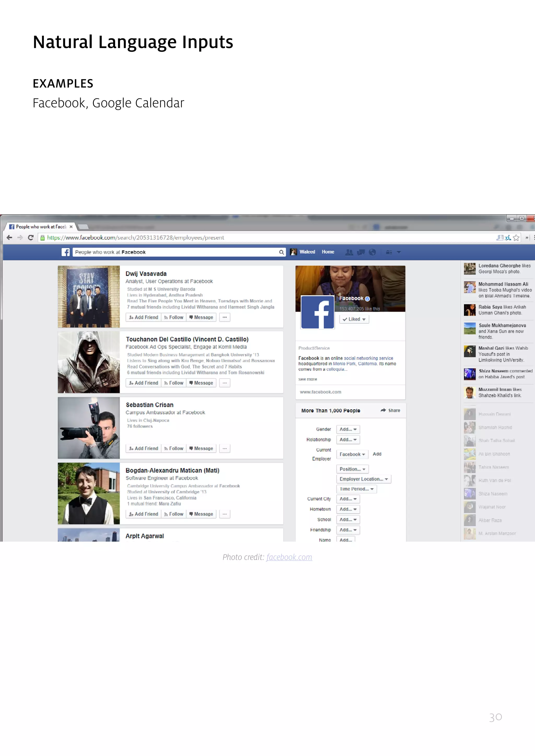Image resolution: width=535 pixels, height=756 pixels.
Task: Open Dwij Vasavada's profile name link
Action: (x=146, y=274)
